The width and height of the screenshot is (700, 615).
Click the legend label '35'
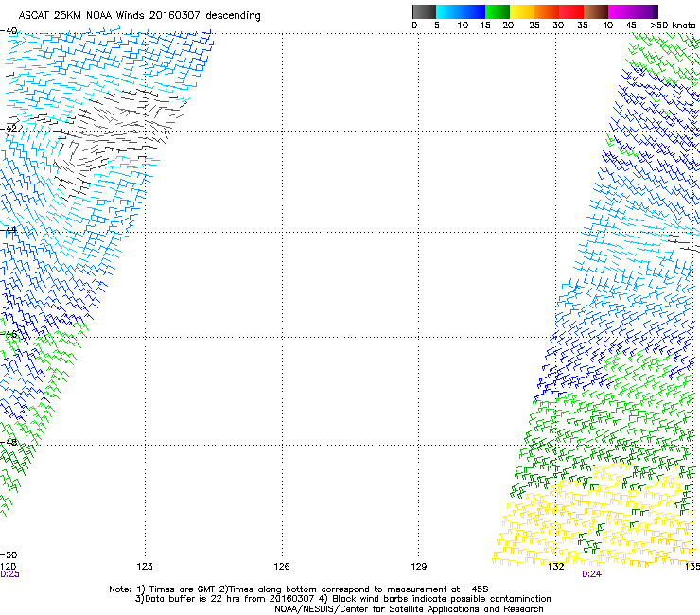coord(583,26)
